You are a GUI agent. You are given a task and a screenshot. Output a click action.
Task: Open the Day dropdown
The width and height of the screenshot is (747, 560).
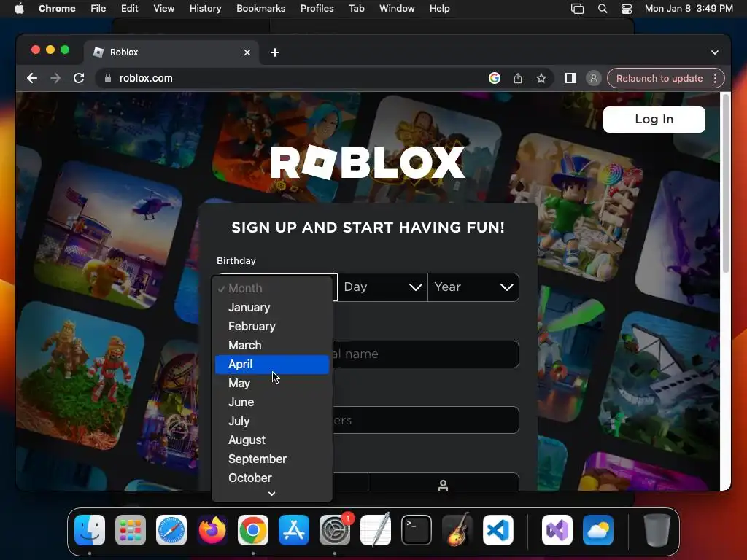[x=382, y=287]
